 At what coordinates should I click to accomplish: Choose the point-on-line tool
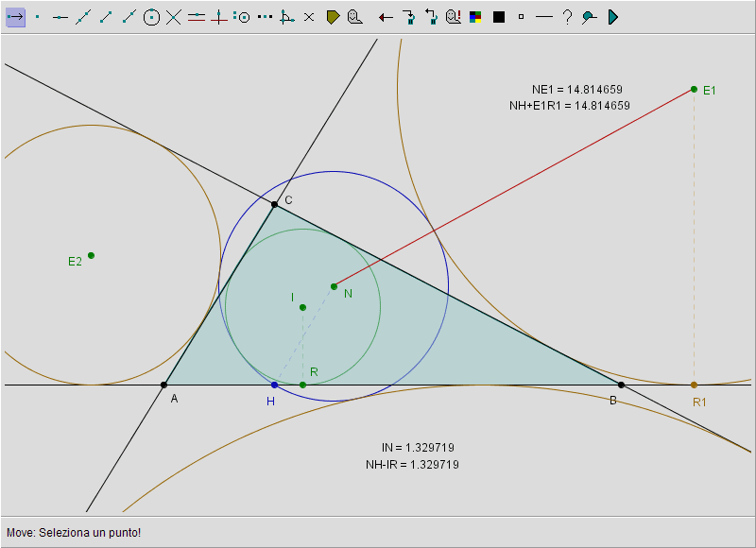coord(60,17)
